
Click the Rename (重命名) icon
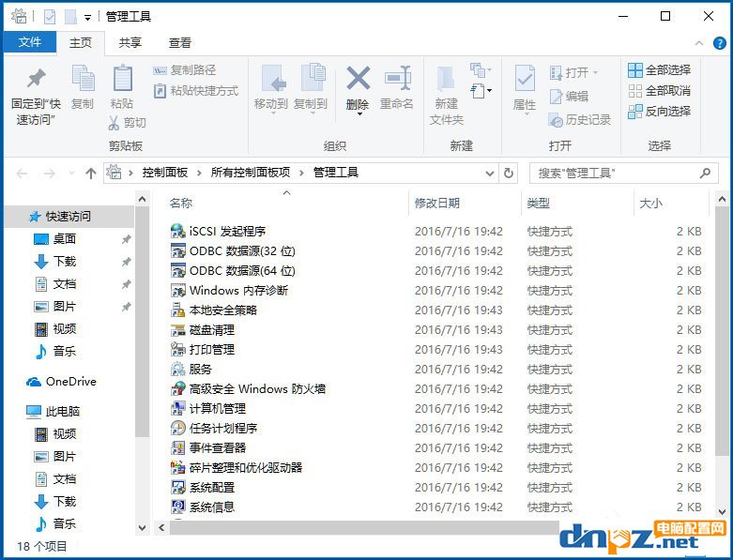[x=397, y=79]
